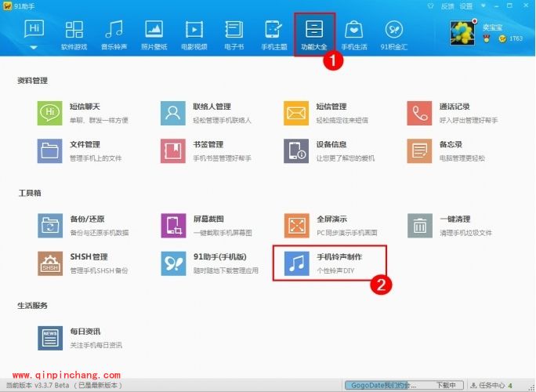This screenshot has width=536, height=392.
Task: Open 音乐铃声 in the top toolbar
Action: pyautogui.click(x=114, y=35)
